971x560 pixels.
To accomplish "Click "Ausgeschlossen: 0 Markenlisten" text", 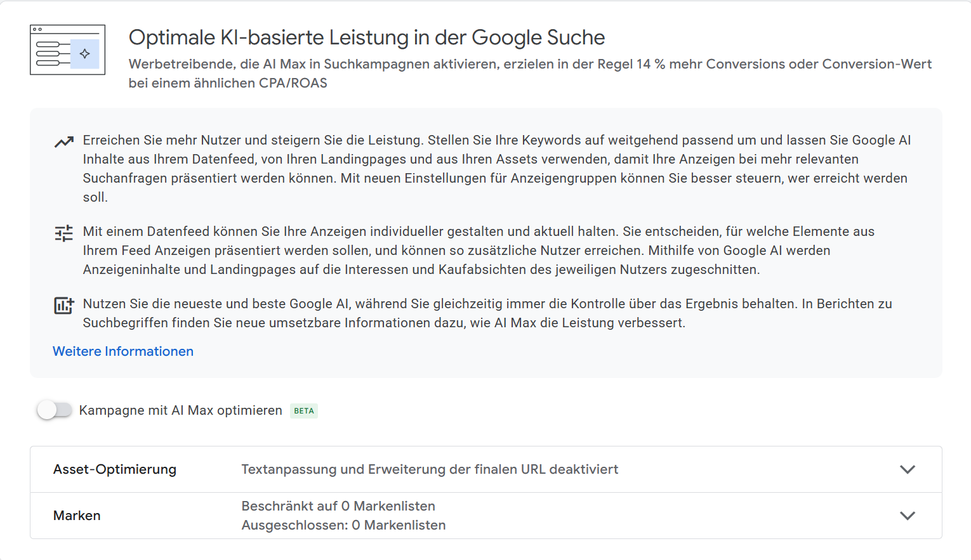I will tap(343, 525).
